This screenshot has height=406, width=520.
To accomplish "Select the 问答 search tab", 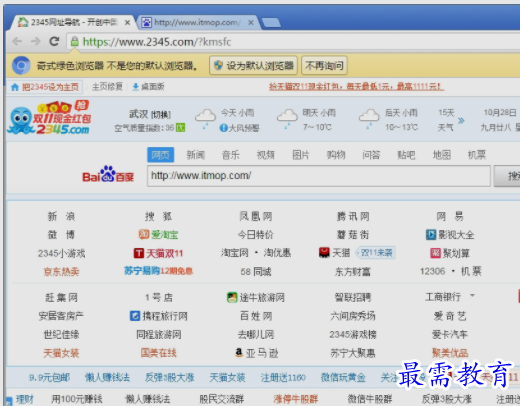I will pyautogui.click(x=371, y=155).
